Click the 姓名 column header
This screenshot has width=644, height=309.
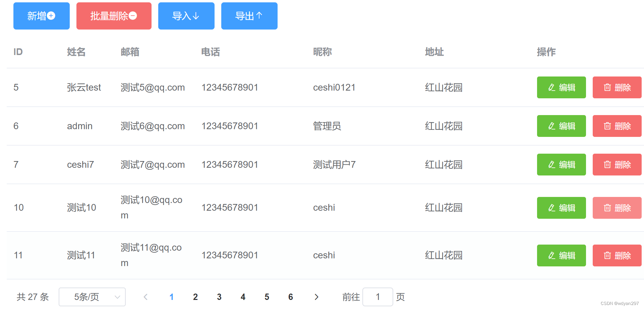76,52
